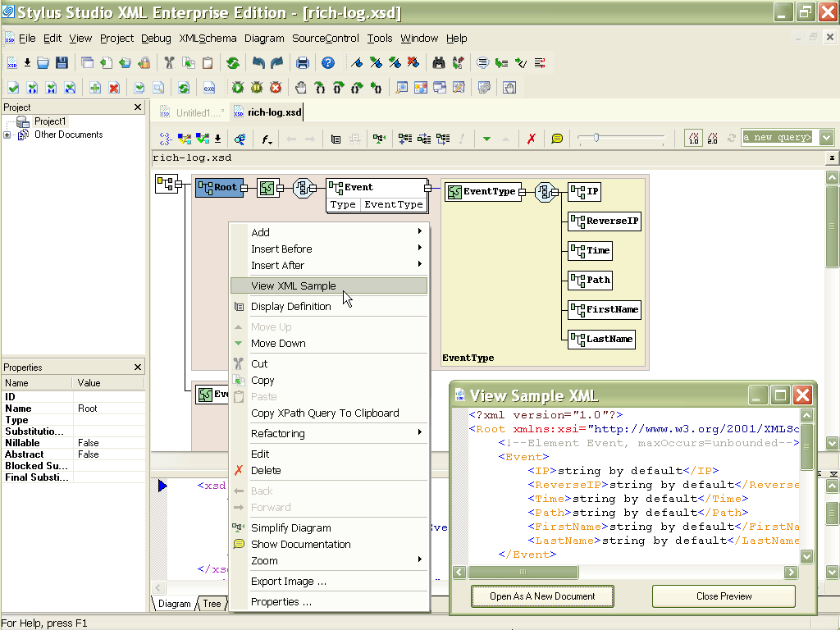Stop debugging using the red bug icon
This screenshot has height=630, width=840.
(275, 86)
